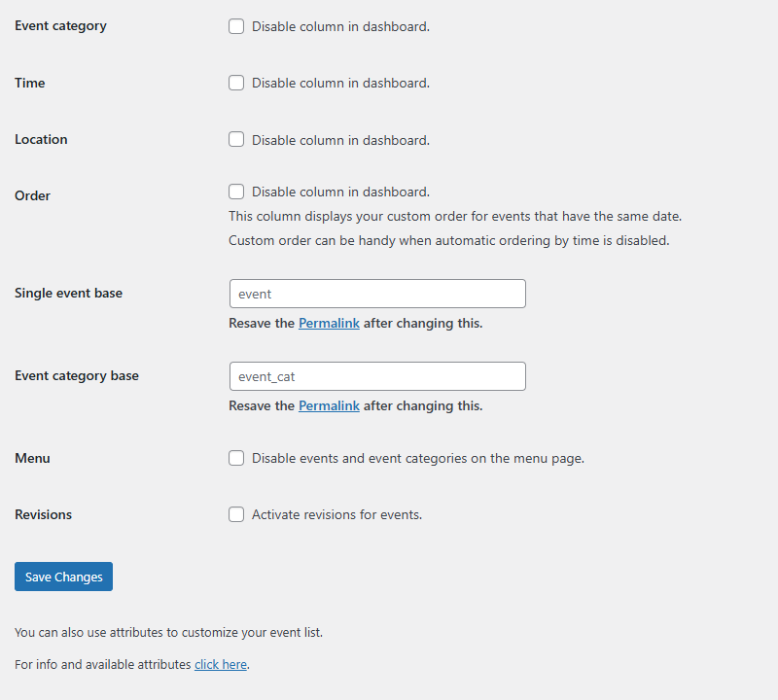Click inside the 'event' single event base field

click(377, 293)
